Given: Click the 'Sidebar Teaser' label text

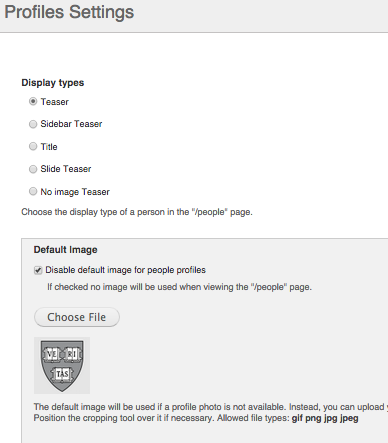Looking at the screenshot, I should (71, 124).
